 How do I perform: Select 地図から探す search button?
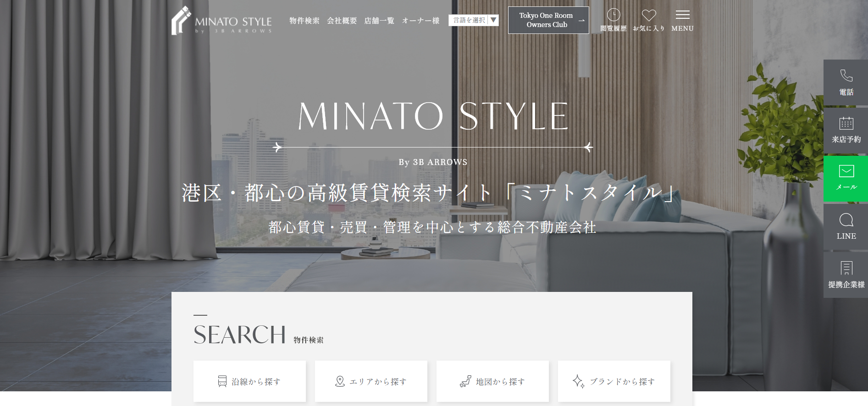point(492,381)
